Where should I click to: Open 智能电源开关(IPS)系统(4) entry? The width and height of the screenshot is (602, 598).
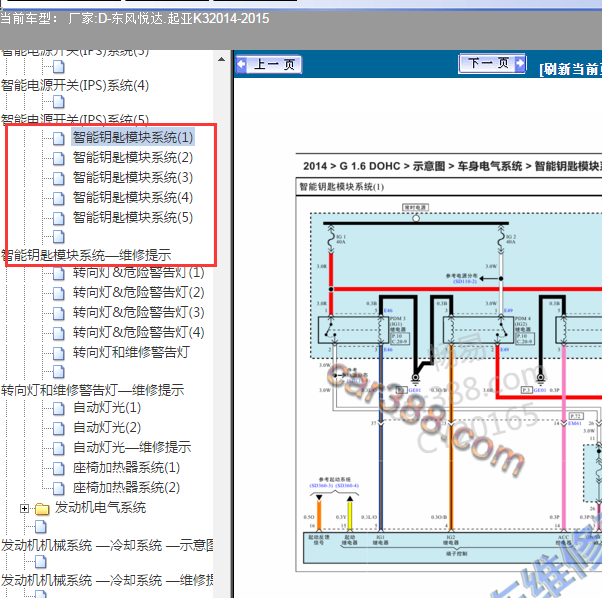75,85
